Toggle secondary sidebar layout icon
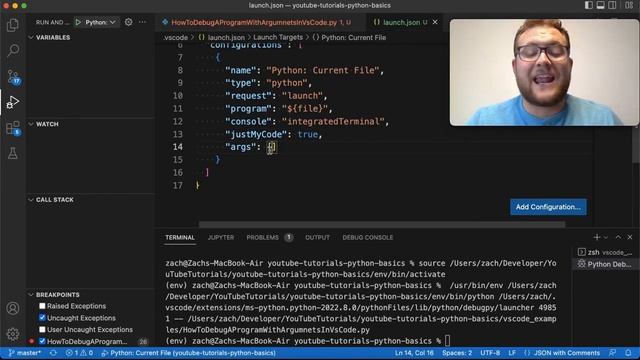The width and height of the screenshot is (640, 360). pos(612,5)
